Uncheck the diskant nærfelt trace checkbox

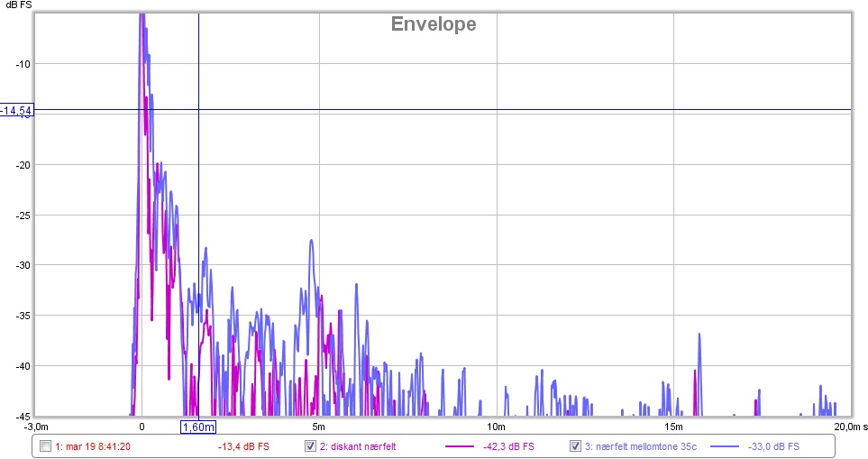tap(311, 446)
